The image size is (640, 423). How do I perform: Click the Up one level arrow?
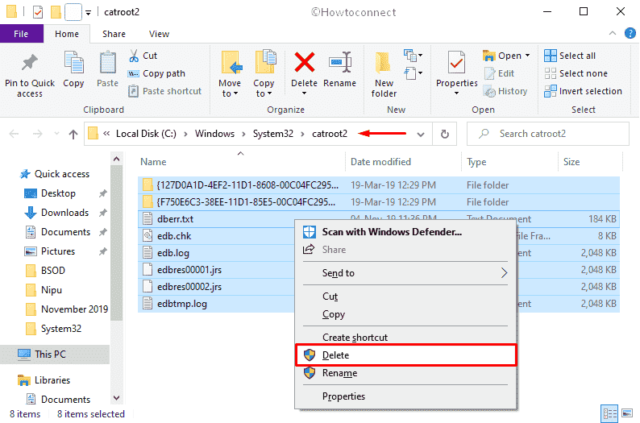[73, 134]
